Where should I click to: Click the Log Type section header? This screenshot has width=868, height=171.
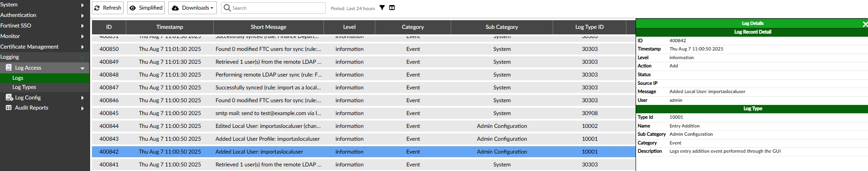(x=752, y=109)
